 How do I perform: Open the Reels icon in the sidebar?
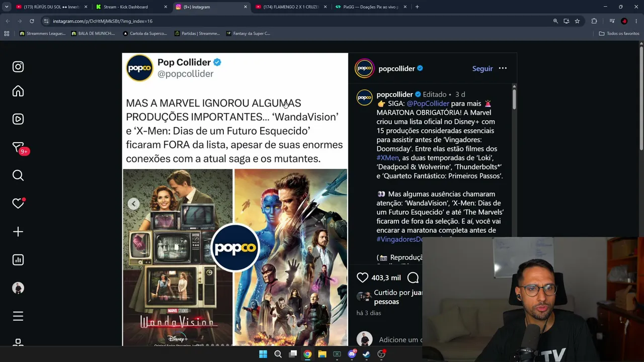coord(18,119)
